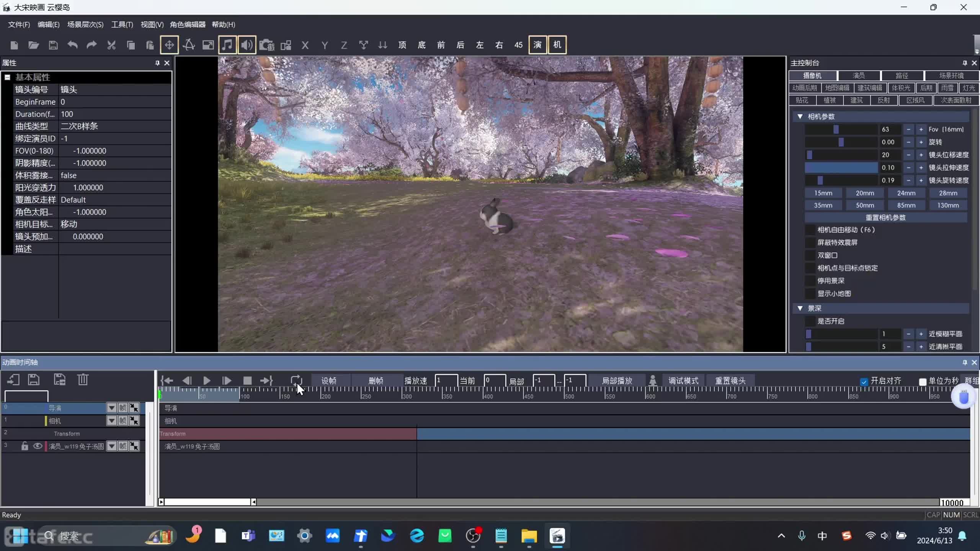
Task: Open the 角色编辑器 menu
Action: click(188, 24)
